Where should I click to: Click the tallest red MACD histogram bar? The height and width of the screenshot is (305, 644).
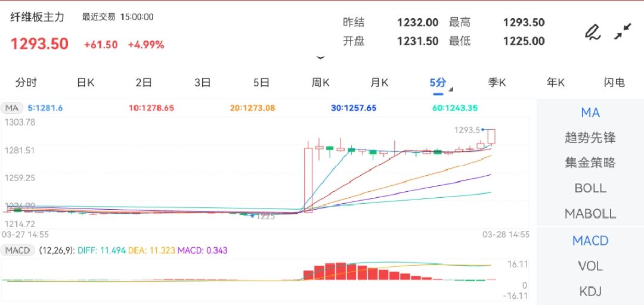340,271
